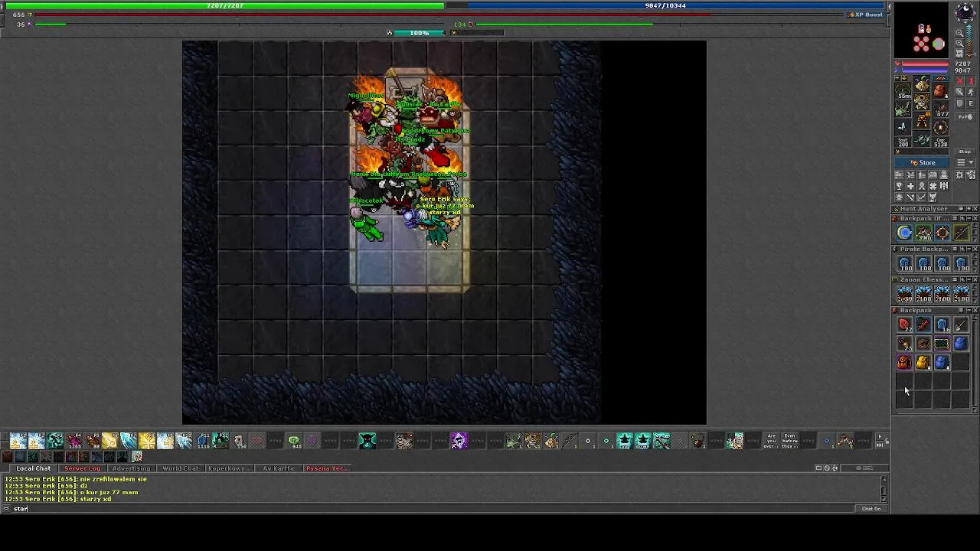Click the minimap compass rose
980x551 pixels.
click(x=966, y=11)
